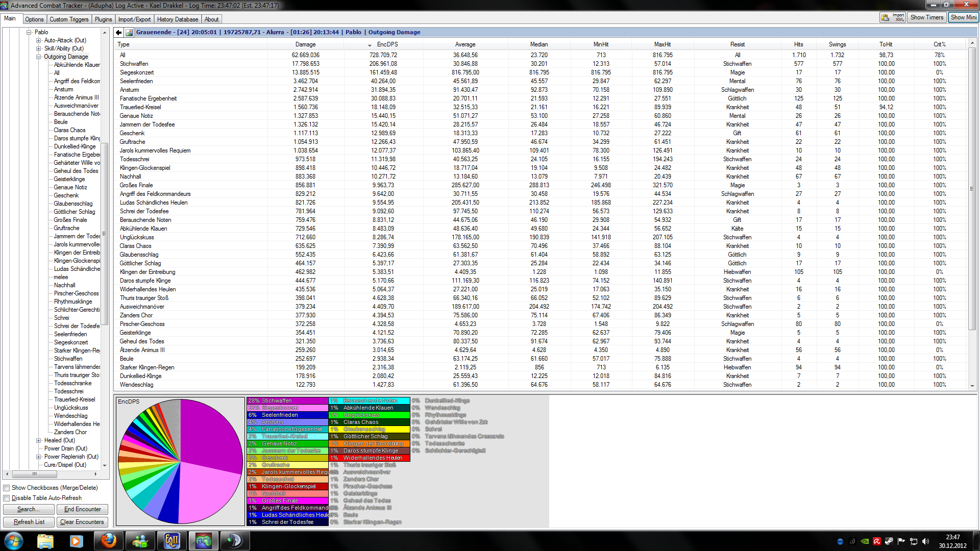Screen dimensions: 980x551
Task: Launch the media player taskbar icon
Action: [x=76, y=541]
